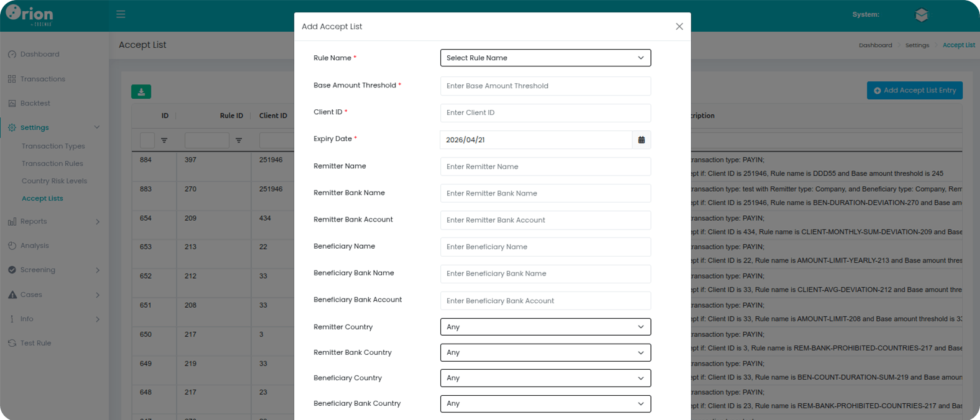Click the green download export icon
Image resolution: width=980 pixels, height=420 pixels.
tap(141, 92)
